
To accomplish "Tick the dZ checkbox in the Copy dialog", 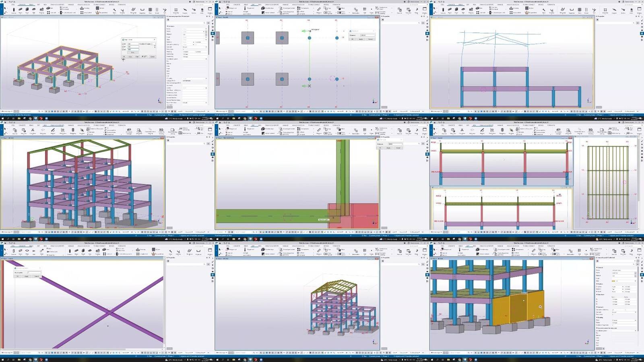I will (x=123, y=50).
